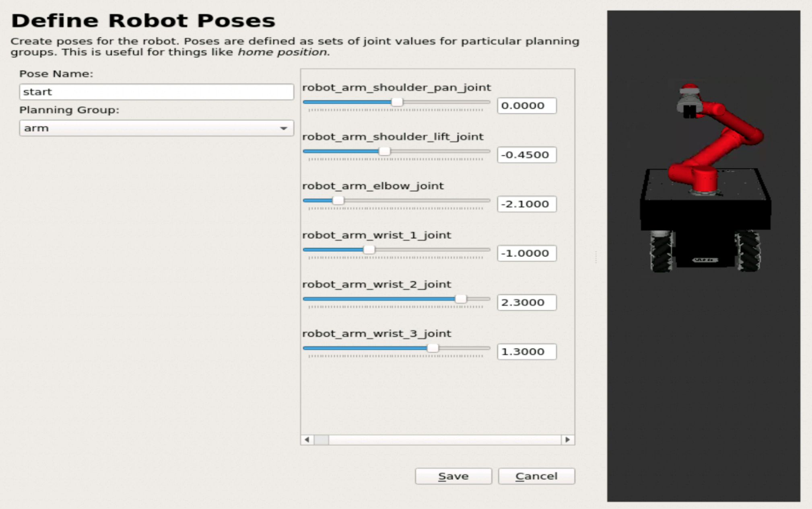Click the wrist_1_joint value field showing -1.0000
Viewport: 812px width, 509px height.
[x=527, y=253]
